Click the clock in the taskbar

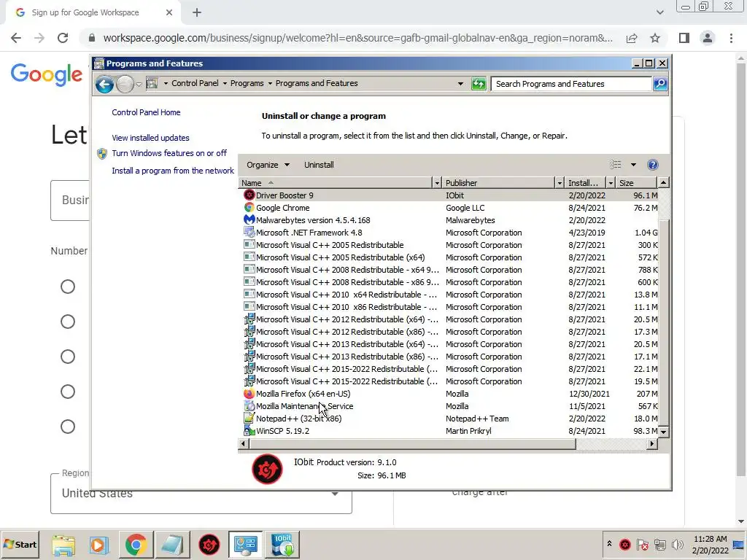710,545
